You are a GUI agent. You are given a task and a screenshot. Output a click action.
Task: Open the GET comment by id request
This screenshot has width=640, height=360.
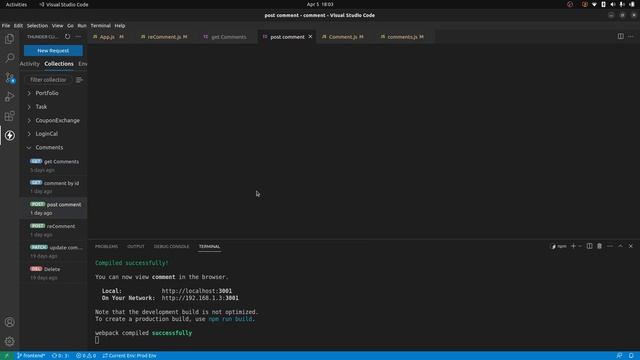pyautogui.click(x=54, y=187)
